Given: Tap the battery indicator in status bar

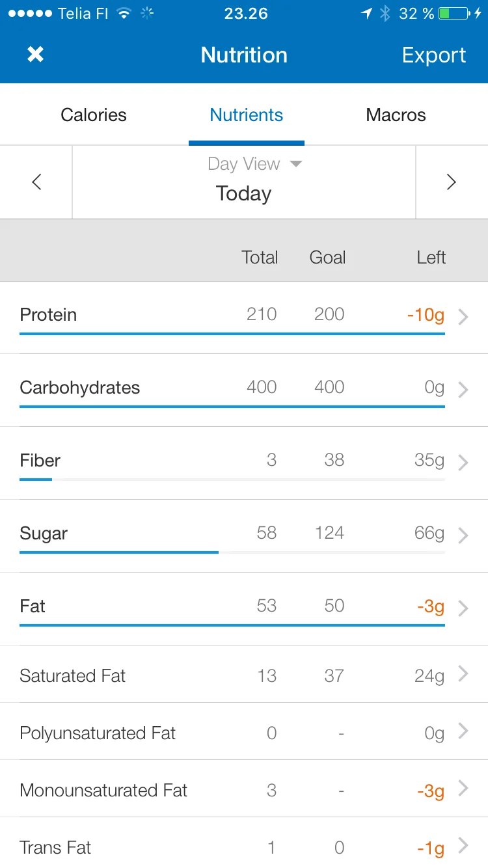Looking at the screenshot, I should [x=454, y=14].
